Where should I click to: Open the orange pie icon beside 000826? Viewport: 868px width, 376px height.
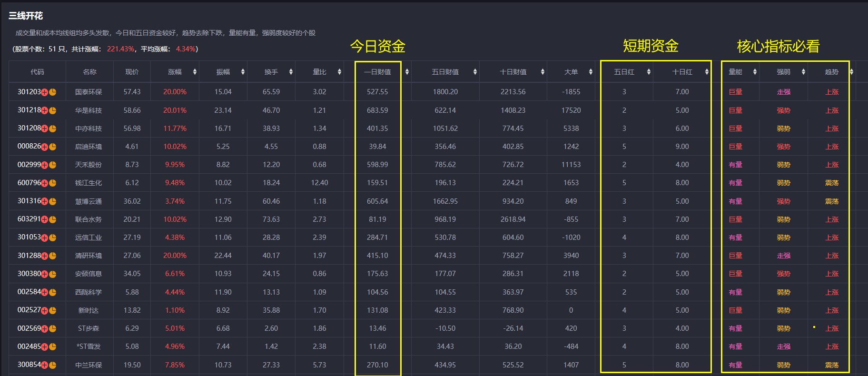coord(53,147)
